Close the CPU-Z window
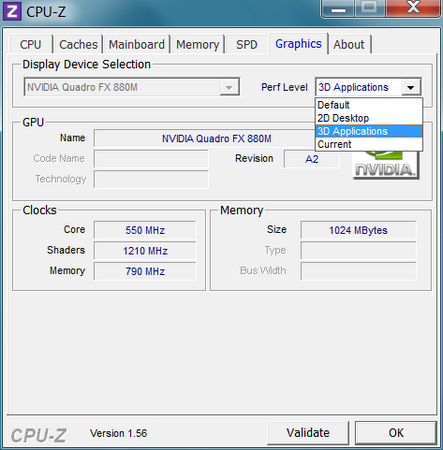Screen dimensions: 443x450 (x=413, y=8)
